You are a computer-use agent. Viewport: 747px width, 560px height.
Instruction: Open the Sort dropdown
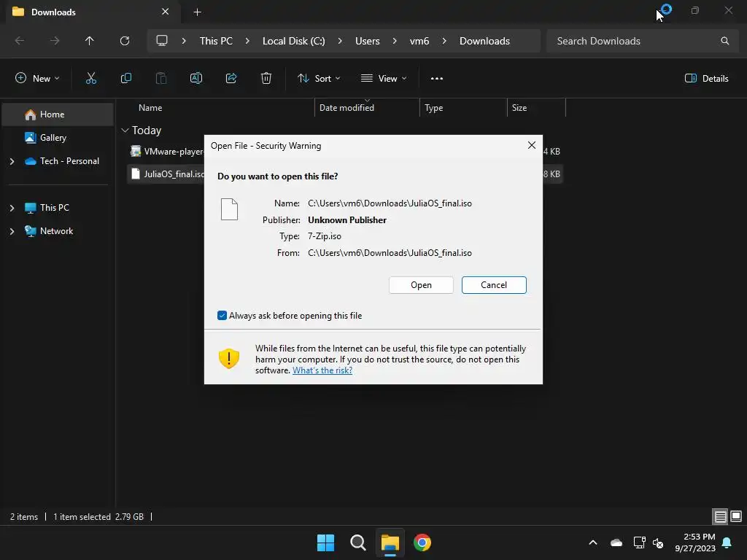tap(319, 79)
